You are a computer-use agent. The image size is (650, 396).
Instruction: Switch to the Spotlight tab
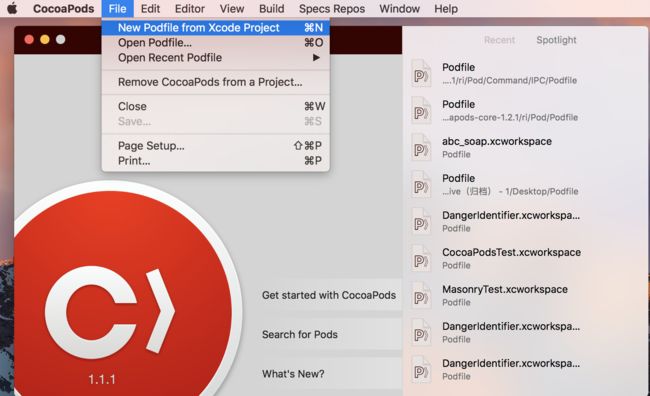click(x=556, y=40)
